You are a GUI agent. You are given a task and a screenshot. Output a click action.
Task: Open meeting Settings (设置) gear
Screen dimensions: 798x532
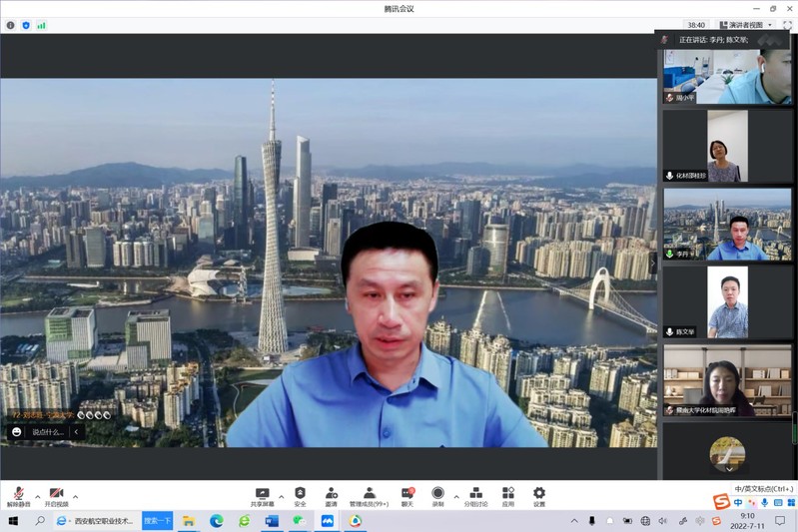pos(539,496)
